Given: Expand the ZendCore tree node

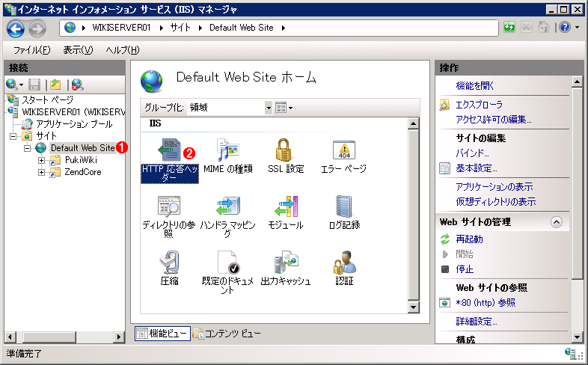Looking at the screenshot, I should (x=42, y=172).
